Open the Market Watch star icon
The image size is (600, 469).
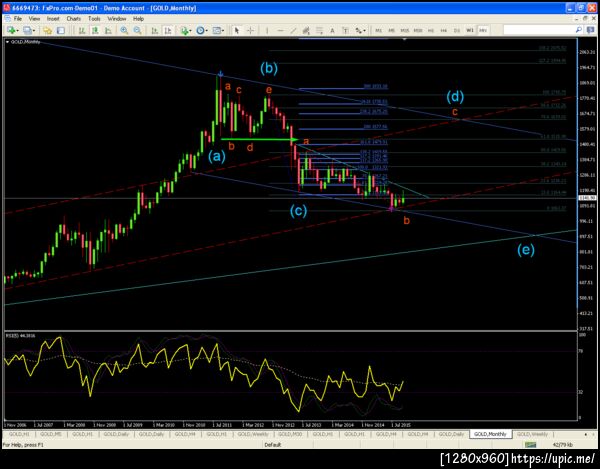tap(47, 30)
